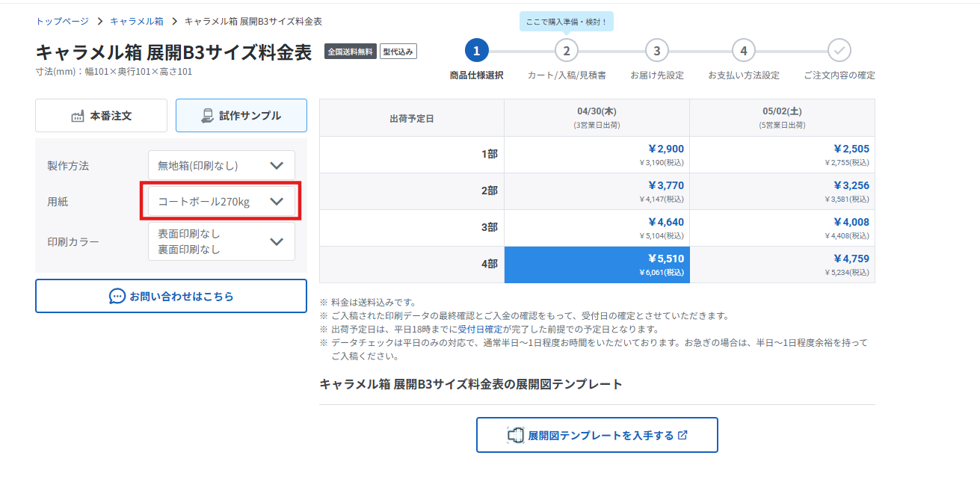
Task: Click the 型代込み badge
Action: point(398,52)
